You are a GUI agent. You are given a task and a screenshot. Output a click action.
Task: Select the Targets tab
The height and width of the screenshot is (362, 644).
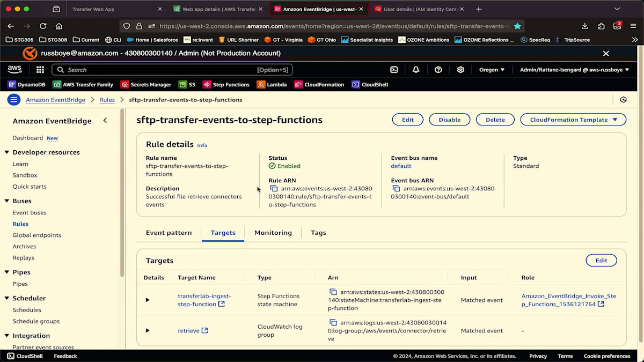point(223,233)
